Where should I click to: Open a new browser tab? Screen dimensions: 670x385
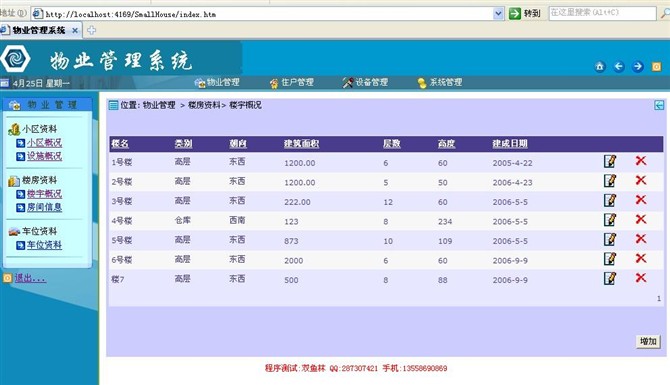tap(91, 30)
